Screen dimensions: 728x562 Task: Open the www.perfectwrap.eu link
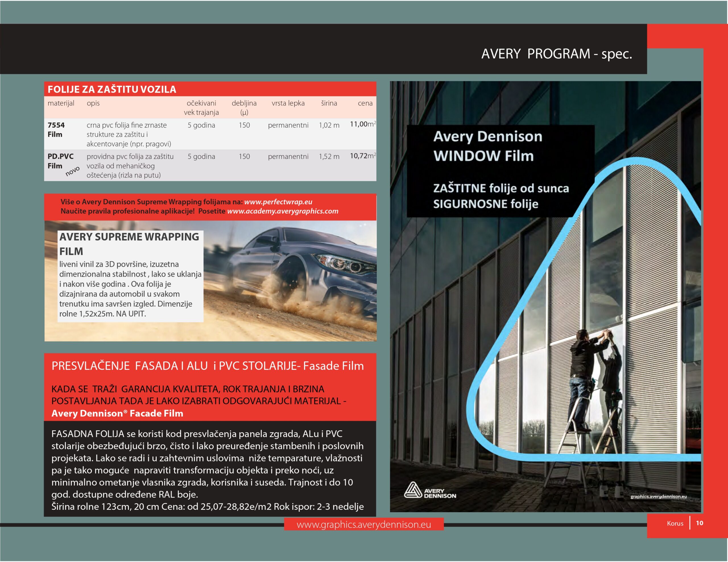click(x=278, y=202)
